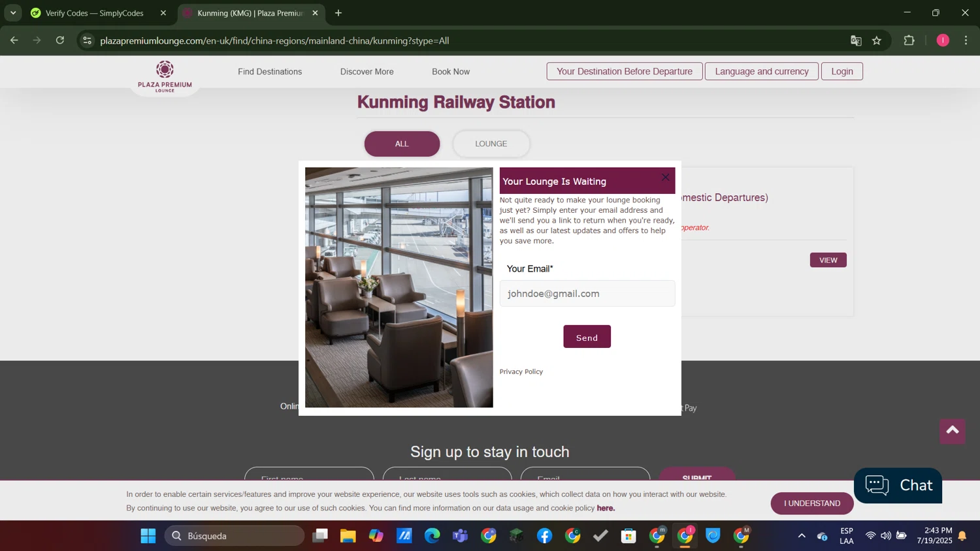Click the VIEW button on lounge card
The width and height of the screenshot is (980, 551).
(x=828, y=260)
